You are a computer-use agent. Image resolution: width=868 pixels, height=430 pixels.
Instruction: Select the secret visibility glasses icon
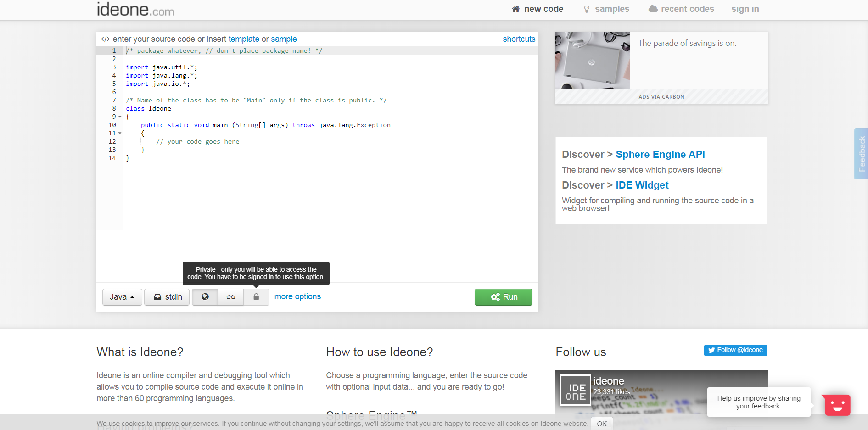pyautogui.click(x=231, y=297)
